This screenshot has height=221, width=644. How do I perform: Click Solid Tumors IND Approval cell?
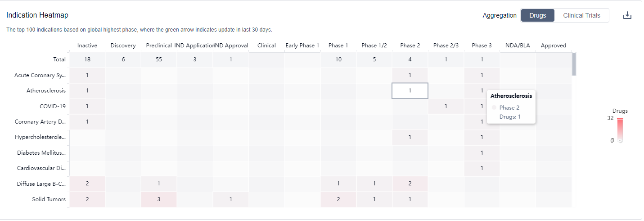(230, 199)
